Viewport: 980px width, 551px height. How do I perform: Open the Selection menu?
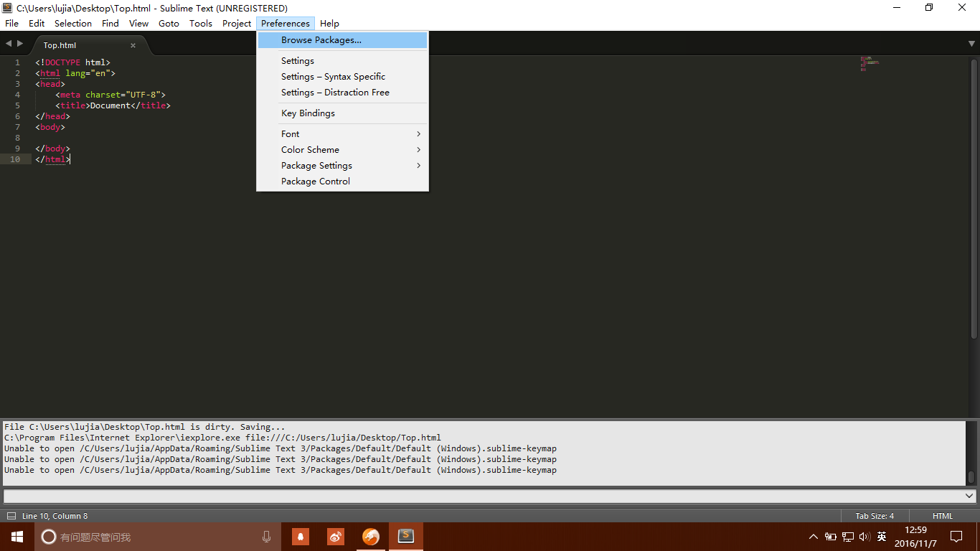[73, 24]
